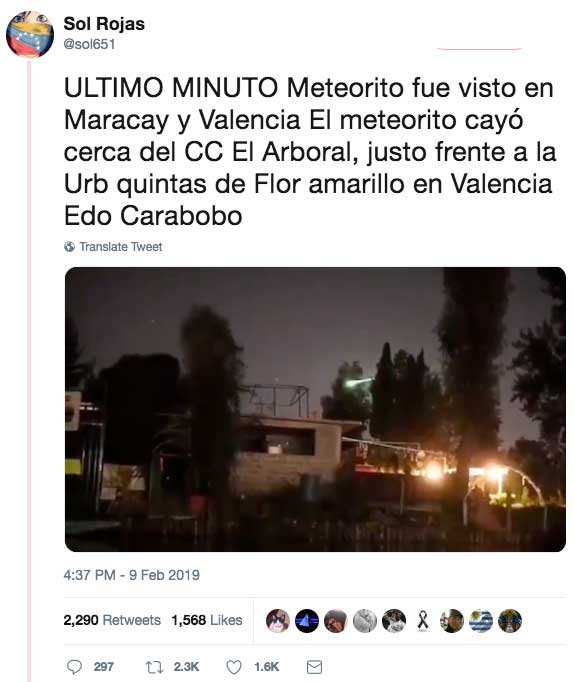Open the meteorite night video thumbnail
Viewport: 574px width, 682px height.
[315, 409]
